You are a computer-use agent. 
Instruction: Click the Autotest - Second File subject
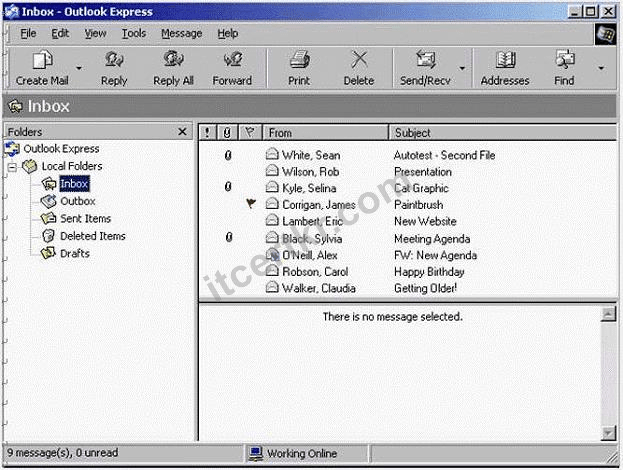[444, 155]
